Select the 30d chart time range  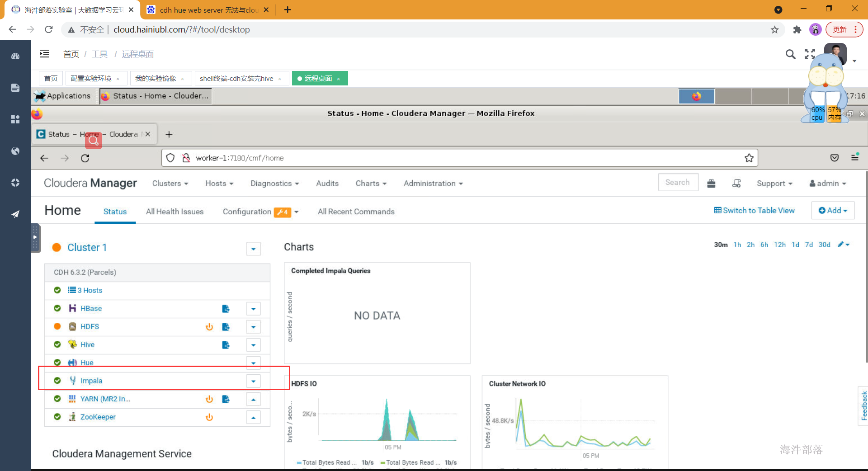pos(824,245)
